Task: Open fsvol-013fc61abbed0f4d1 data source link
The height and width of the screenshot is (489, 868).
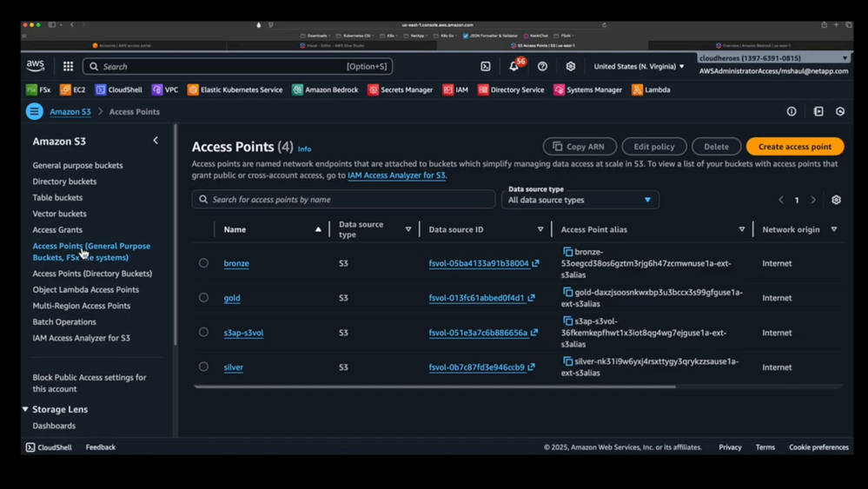Action: tap(481, 298)
